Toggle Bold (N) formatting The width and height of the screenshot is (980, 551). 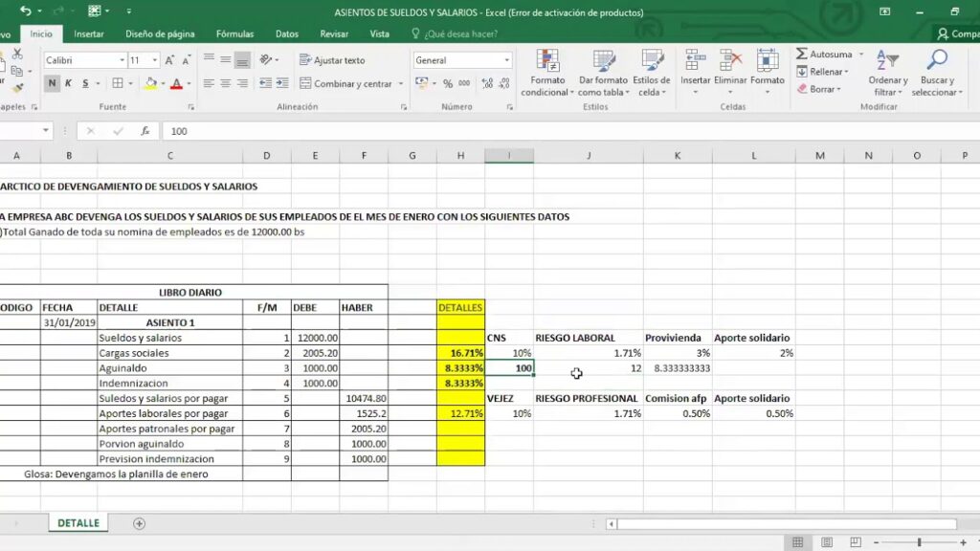[x=52, y=83]
